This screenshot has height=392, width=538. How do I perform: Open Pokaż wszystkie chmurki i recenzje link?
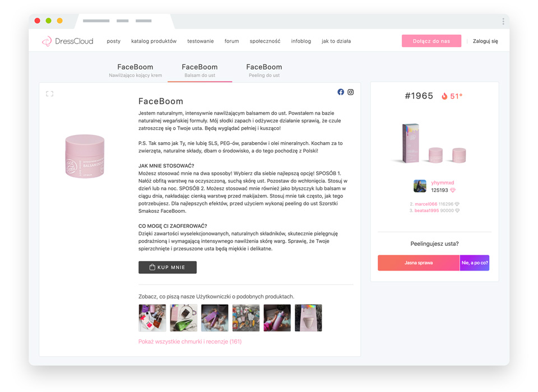click(x=190, y=342)
